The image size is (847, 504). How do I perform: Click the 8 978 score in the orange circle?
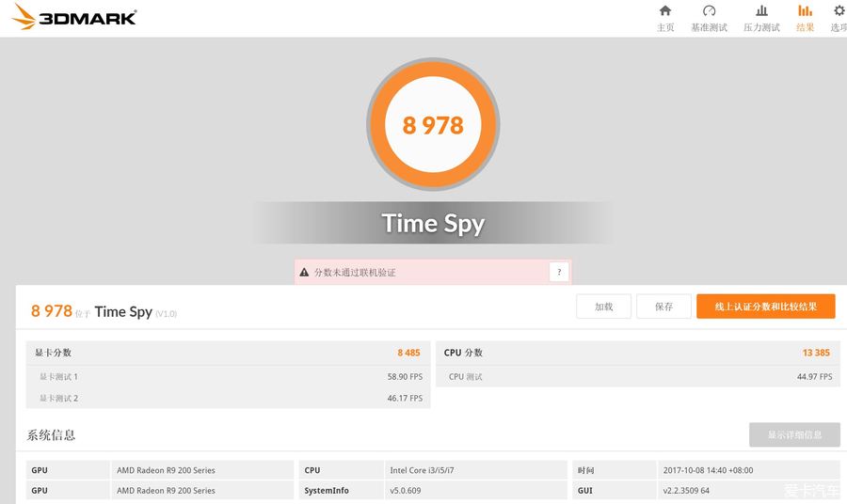coord(433,125)
